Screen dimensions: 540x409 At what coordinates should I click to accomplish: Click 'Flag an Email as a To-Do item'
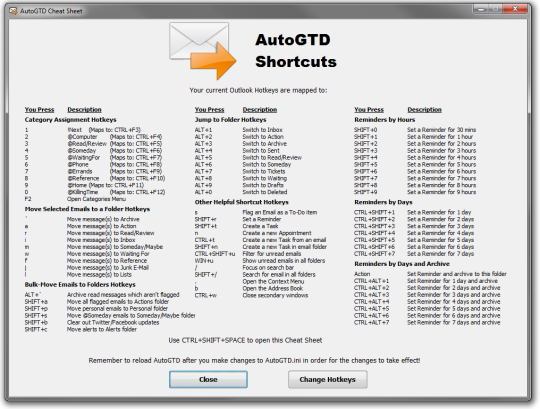(x=280, y=212)
